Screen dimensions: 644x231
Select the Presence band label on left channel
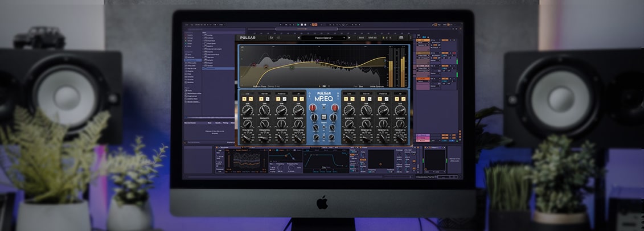(281, 93)
